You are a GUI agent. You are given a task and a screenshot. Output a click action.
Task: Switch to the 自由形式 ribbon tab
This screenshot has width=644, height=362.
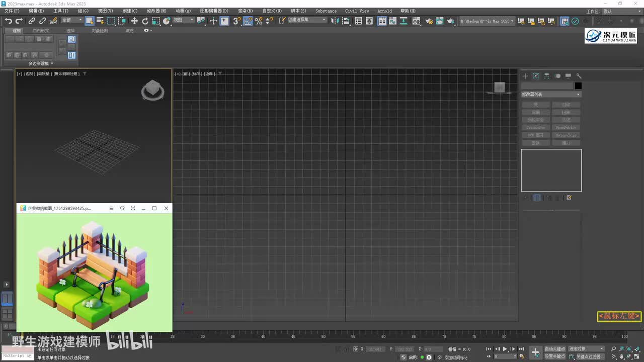[x=41, y=31]
